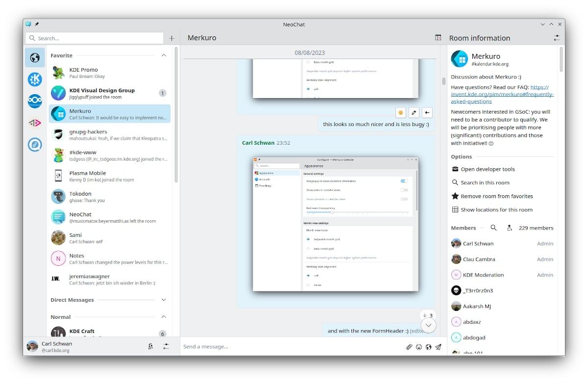
Task: Click the add room plus button
Action: [171, 38]
